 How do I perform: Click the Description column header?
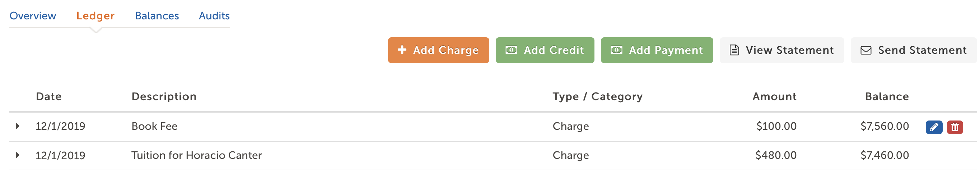point(164,96)
